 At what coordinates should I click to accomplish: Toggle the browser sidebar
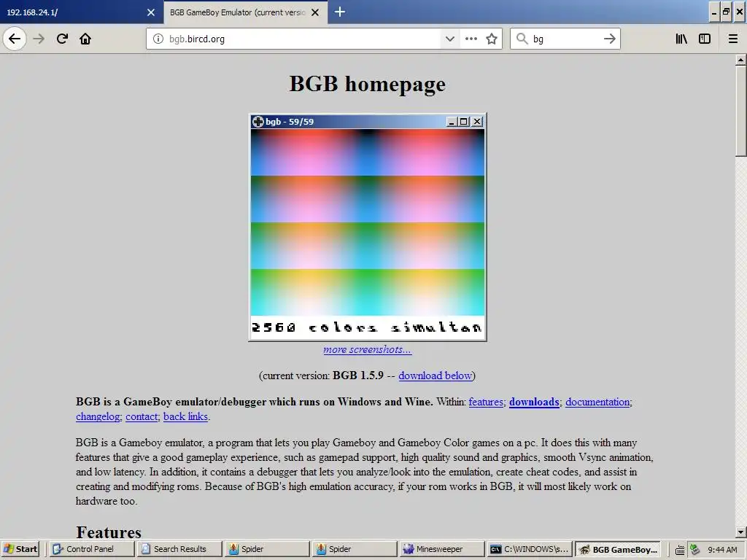tap(705, 39)
